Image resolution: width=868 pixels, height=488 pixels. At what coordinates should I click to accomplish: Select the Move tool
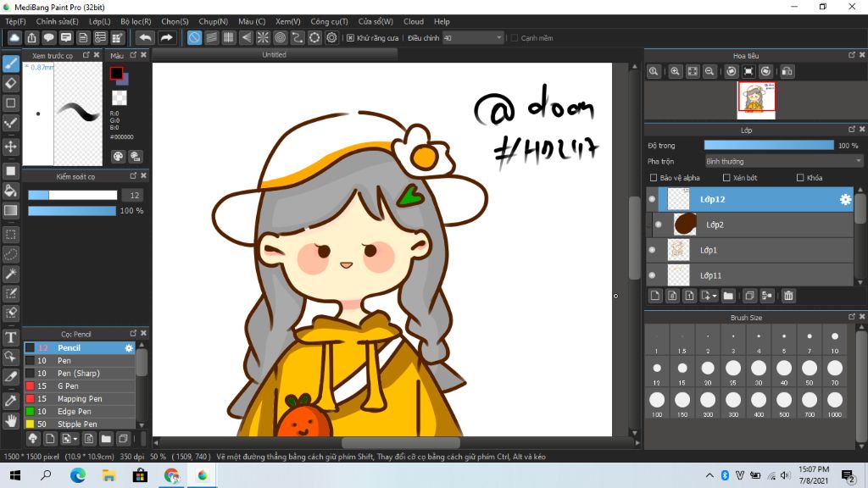[x=10, y=147]
